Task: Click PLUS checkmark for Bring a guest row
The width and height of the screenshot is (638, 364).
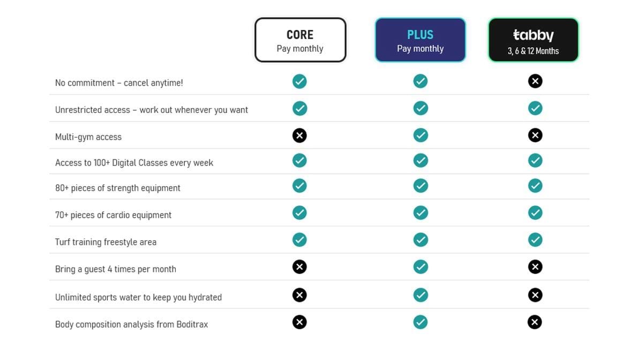Action: click(421, 267)
